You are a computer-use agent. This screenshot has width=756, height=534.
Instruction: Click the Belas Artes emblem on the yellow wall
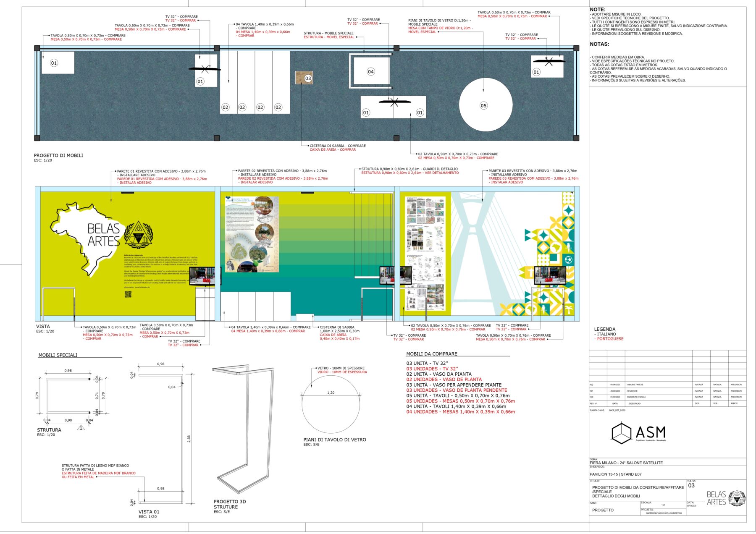[139, 235]
